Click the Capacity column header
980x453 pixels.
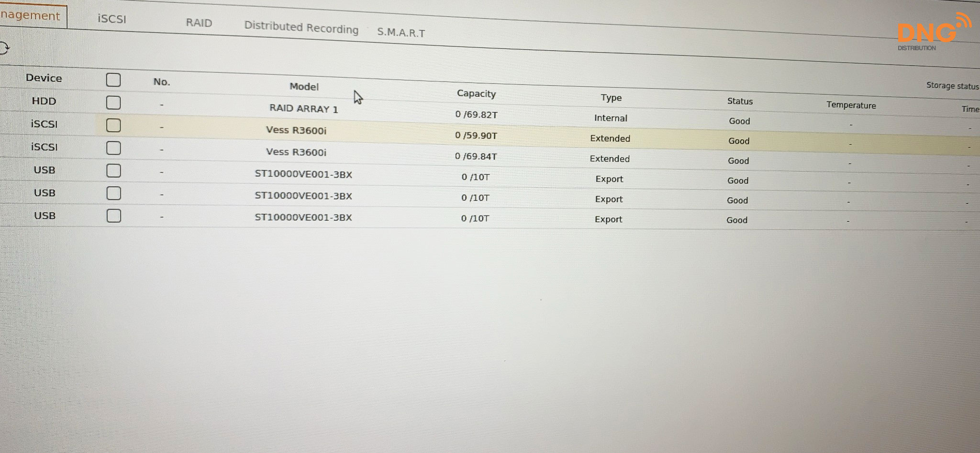[x=476, y=94]
